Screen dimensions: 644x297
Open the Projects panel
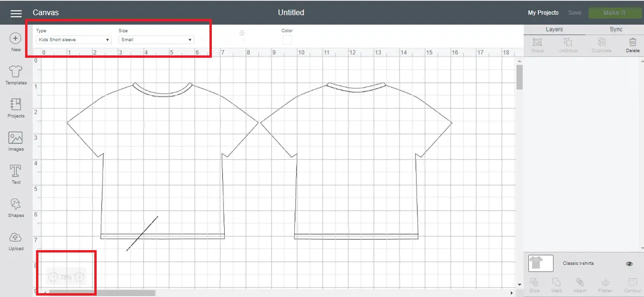pos(16,105)
